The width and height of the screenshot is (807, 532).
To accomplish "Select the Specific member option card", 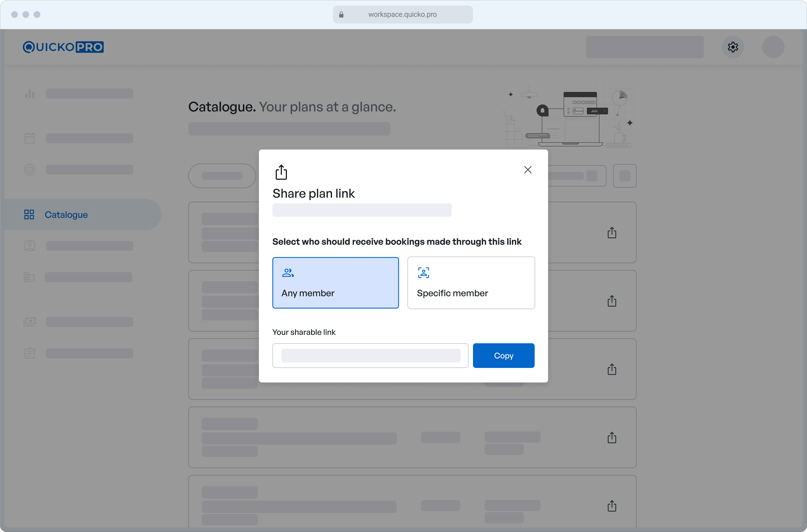I will (471, 283).
